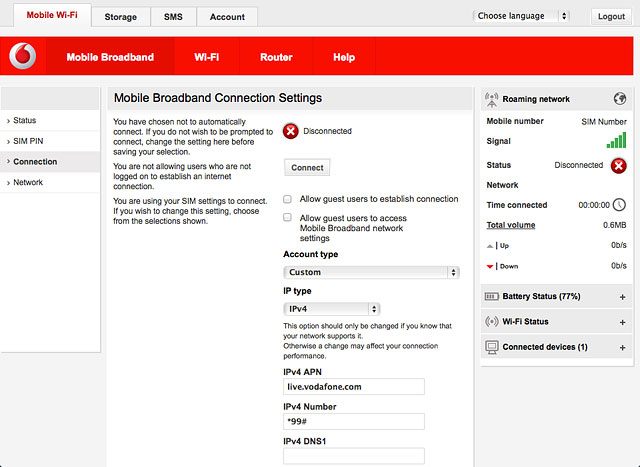Expand the Wi-Fi Status panel

tap(622, 322)
